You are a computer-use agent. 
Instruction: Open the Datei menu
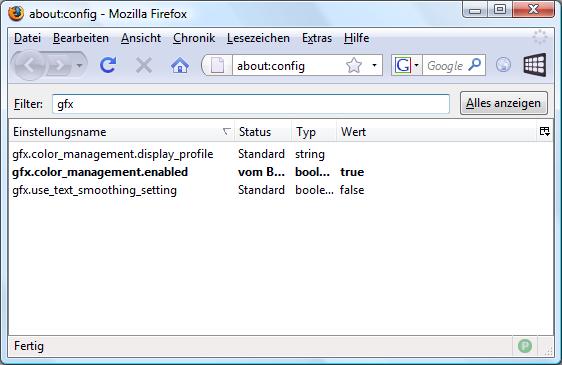[27, 38]
